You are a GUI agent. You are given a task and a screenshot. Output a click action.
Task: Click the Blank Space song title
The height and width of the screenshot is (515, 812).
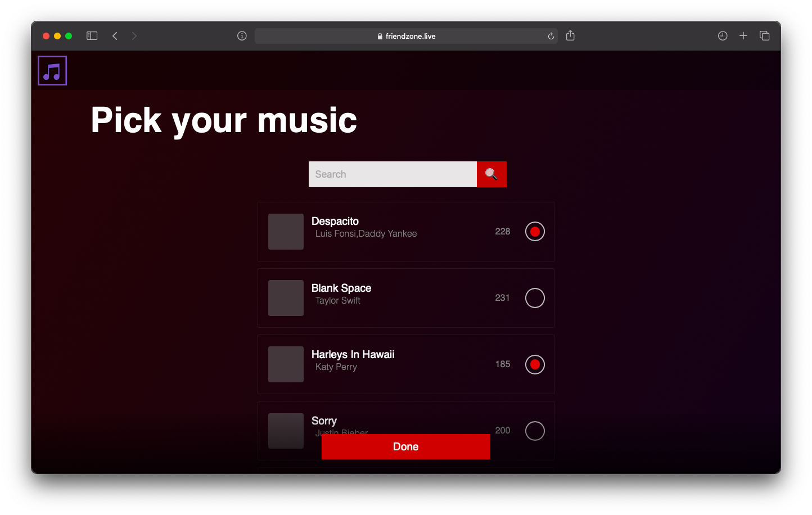click(341, 288)
